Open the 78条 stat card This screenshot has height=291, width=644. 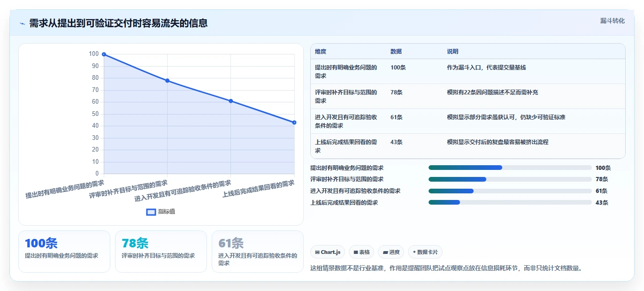[x=161, y=252]
